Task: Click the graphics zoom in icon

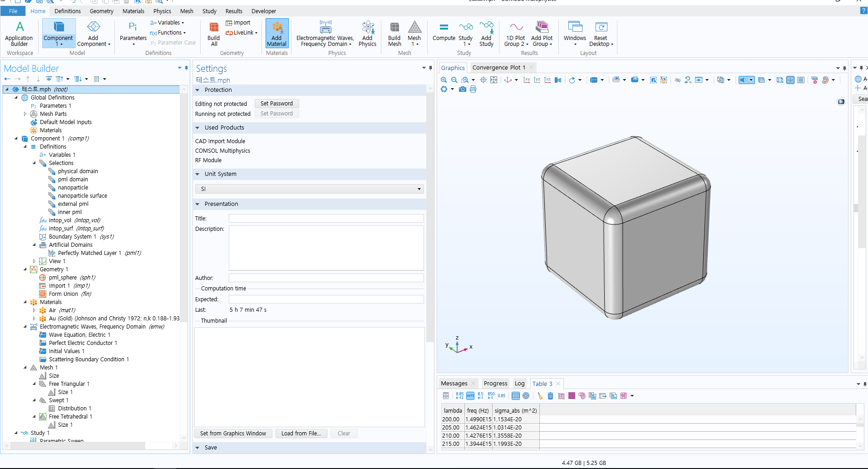Action: [x=444, y=80]
